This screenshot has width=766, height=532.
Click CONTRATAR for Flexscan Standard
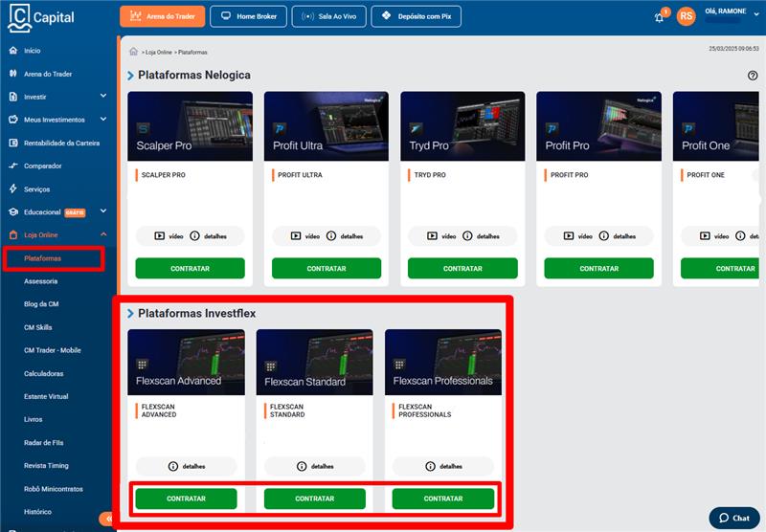pos(315,499)
